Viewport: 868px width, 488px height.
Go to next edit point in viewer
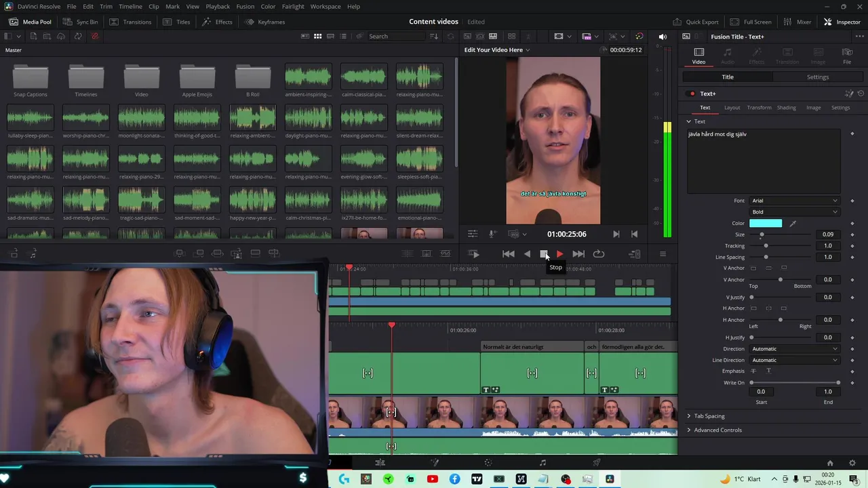616,234
